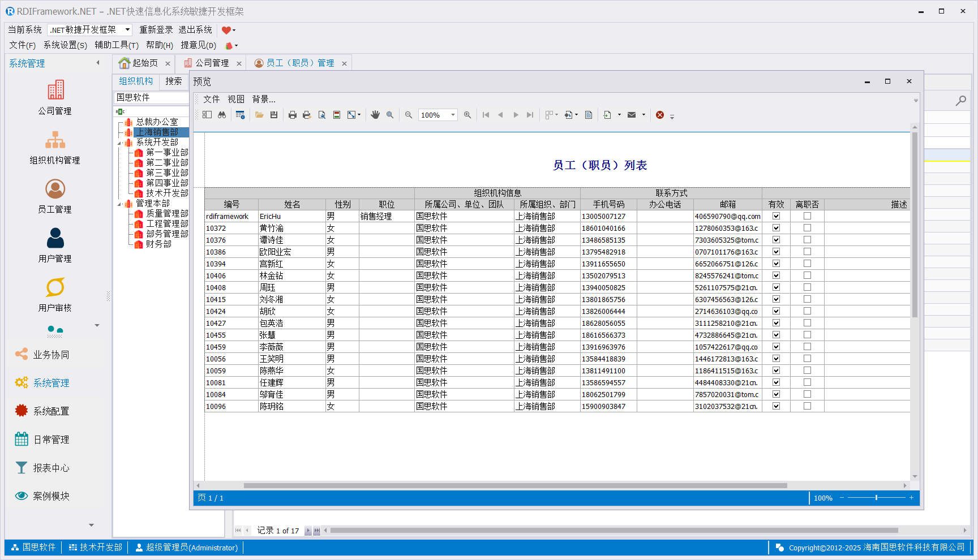Click the send email envelope icon
The width and height of the screenshot is (978, 560).
(x=632, y=115)
